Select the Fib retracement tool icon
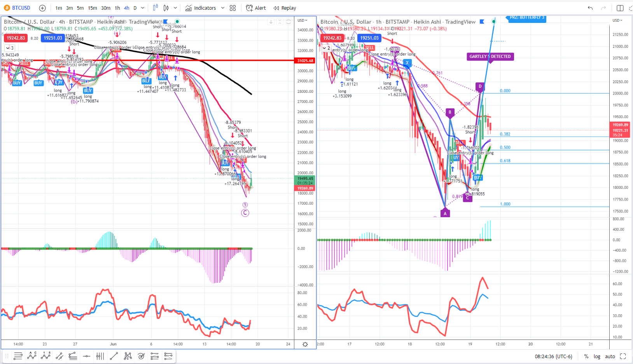The image size is (633, 364). pyautogui.click(x=155, y=356)
